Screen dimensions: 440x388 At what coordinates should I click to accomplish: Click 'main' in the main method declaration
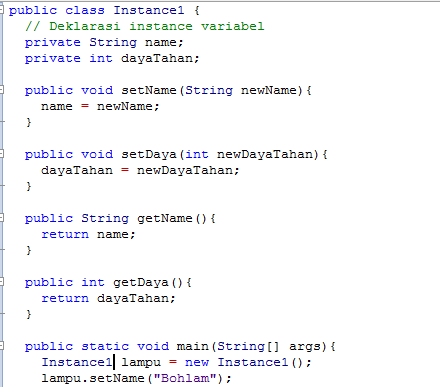(x=192, y=346)
